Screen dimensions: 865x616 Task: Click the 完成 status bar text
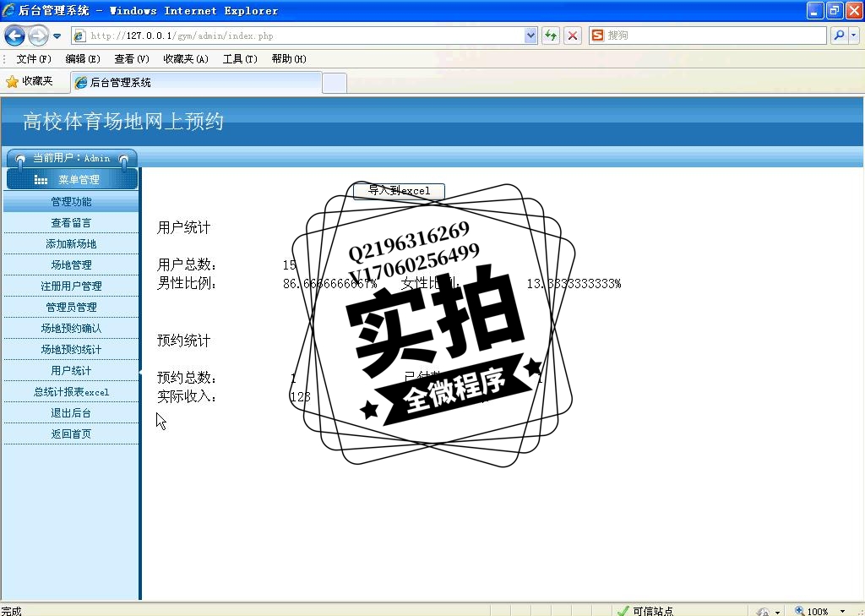point(12,610)
